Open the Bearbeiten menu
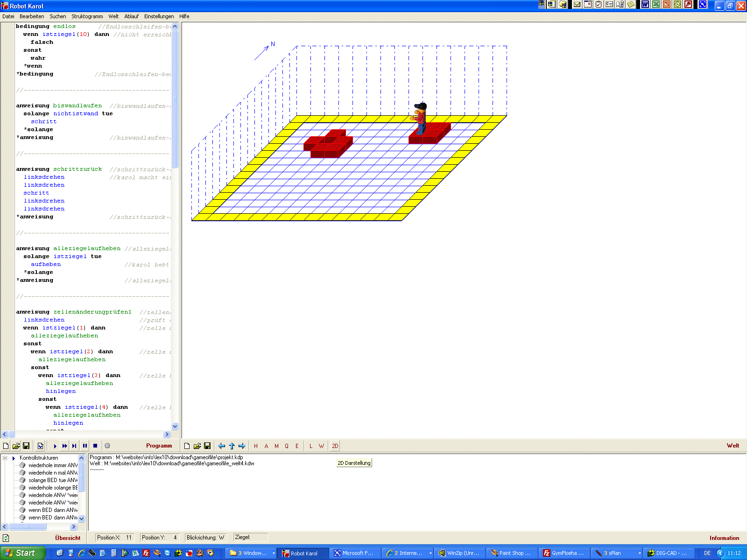Viewport: 747px width, 560px height. click(32, 16)
